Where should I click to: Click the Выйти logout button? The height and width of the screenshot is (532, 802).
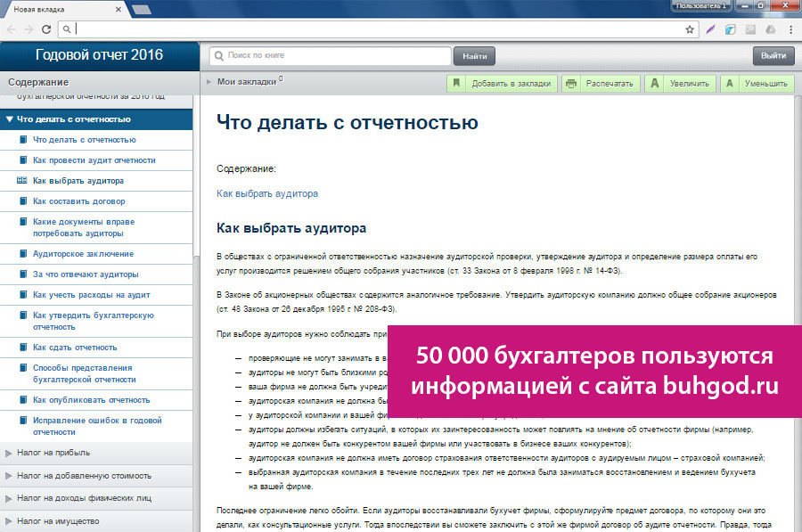(773, 56)
